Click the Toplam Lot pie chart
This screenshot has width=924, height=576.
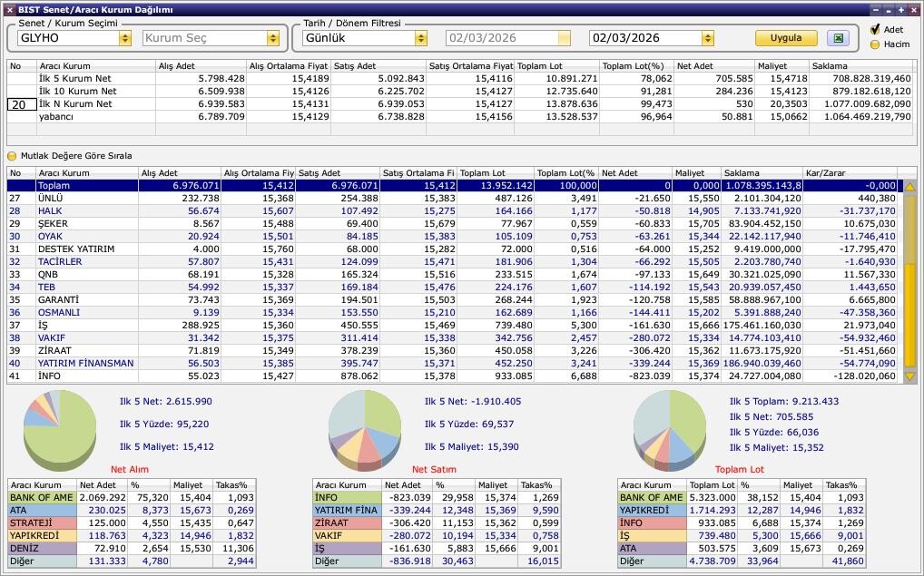670,426
